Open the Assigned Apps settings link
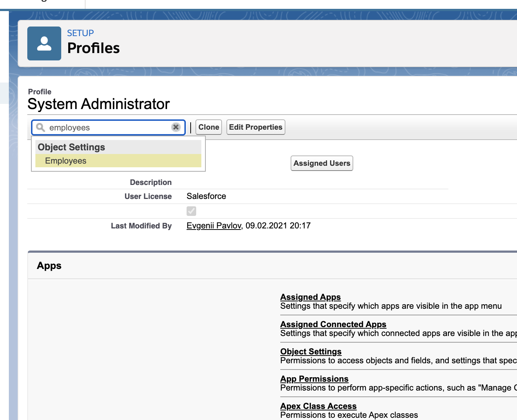The height and width of the screenshot is (420, 517). (310, 297)
